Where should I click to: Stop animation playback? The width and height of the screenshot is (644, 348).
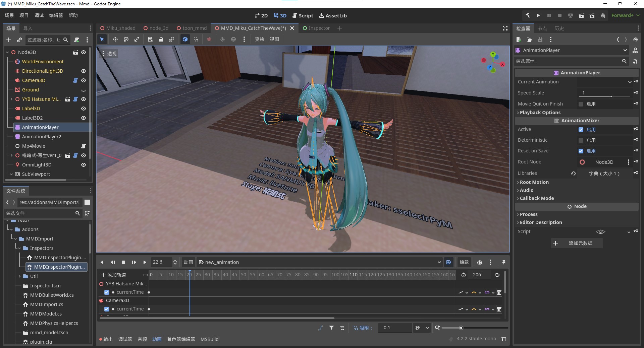tap(123, 262)
